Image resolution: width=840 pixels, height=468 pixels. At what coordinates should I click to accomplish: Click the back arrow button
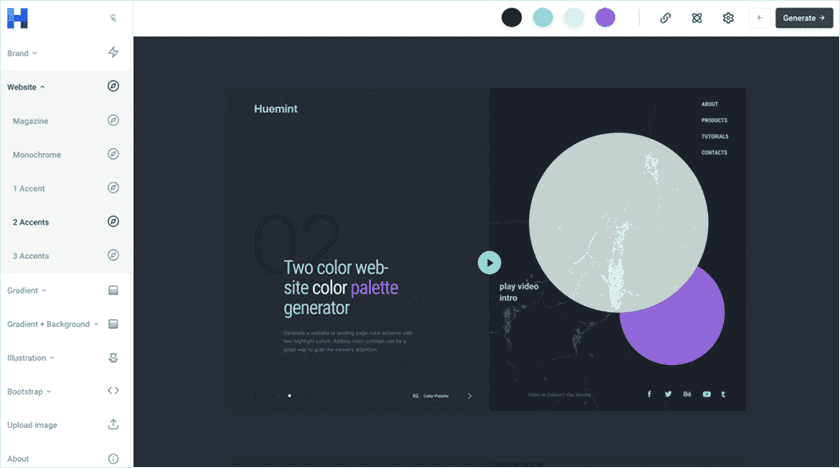[760, 18]
